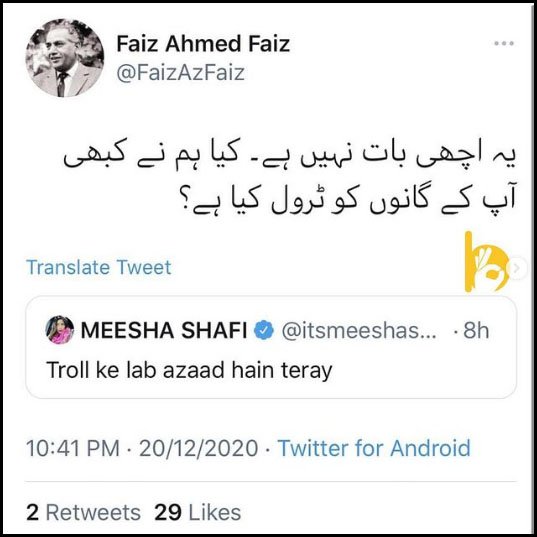This screenshot has width=537, height=537.
Task: Click the @itsmeeshas... handle
Action: click(359, 330)
